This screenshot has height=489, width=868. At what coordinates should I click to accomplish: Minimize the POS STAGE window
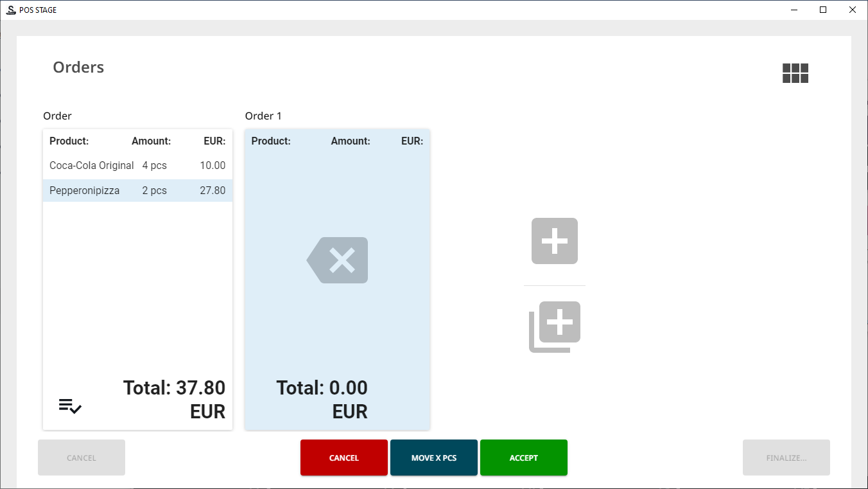click(x=794, y=10)
